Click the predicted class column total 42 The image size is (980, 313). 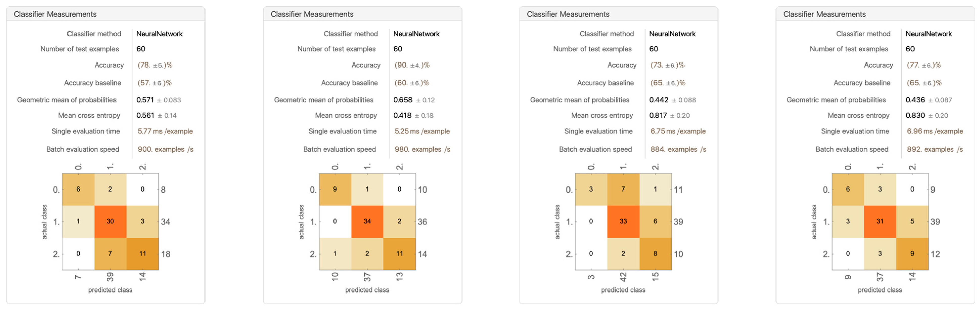[x=623, y=277]
